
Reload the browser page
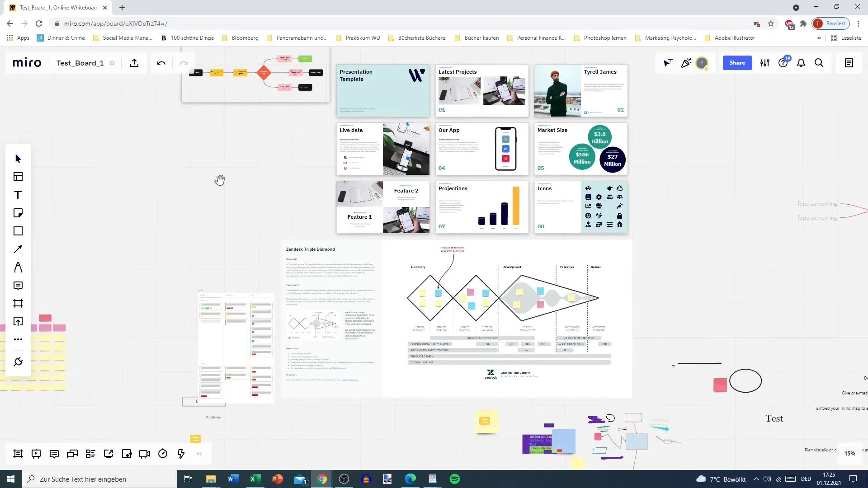coord(39,23)
